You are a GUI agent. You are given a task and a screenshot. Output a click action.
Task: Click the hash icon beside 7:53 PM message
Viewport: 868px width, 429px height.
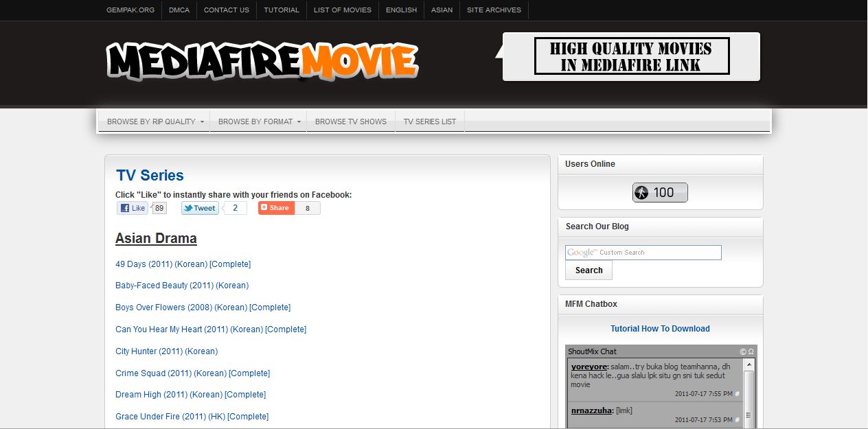(x=738, y=419)
